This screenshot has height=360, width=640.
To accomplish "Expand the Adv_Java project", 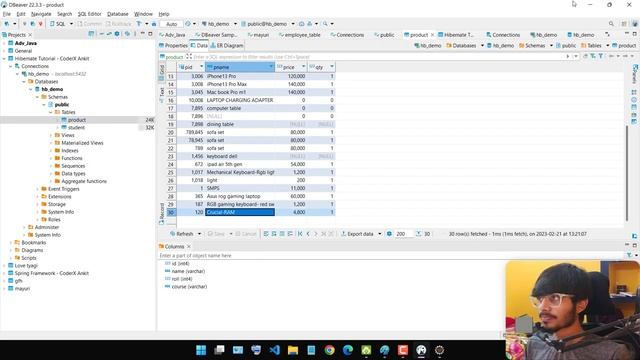I will tap(4, 43).
